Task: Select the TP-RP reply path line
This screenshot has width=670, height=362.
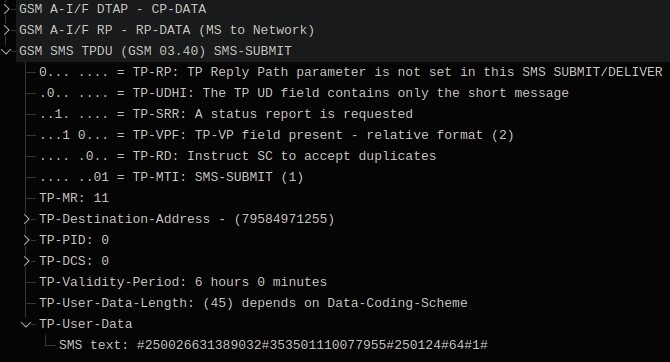Action: tap(351, 72)
